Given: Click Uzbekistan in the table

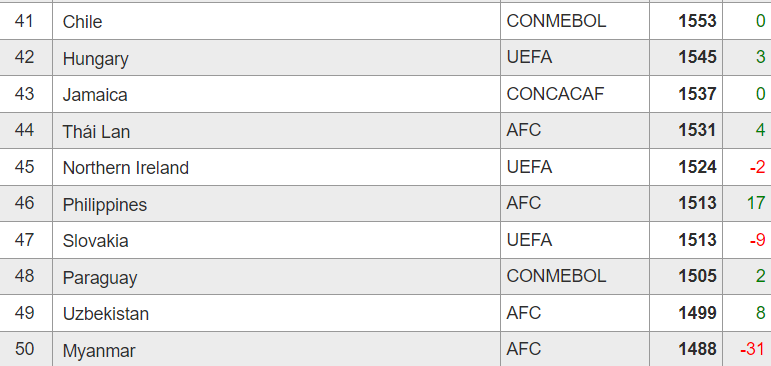Looking at the screenshot, I should point(106,314).
